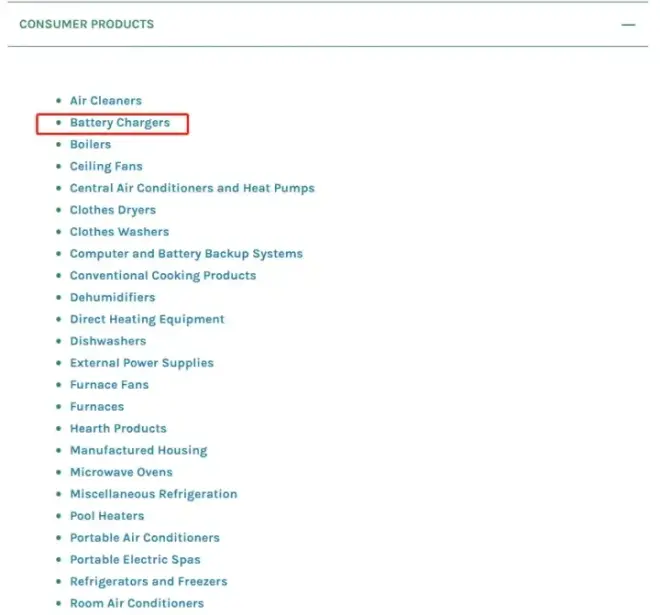Open External Power Supplies
This screenshot has height=615, width=660.
141,363
